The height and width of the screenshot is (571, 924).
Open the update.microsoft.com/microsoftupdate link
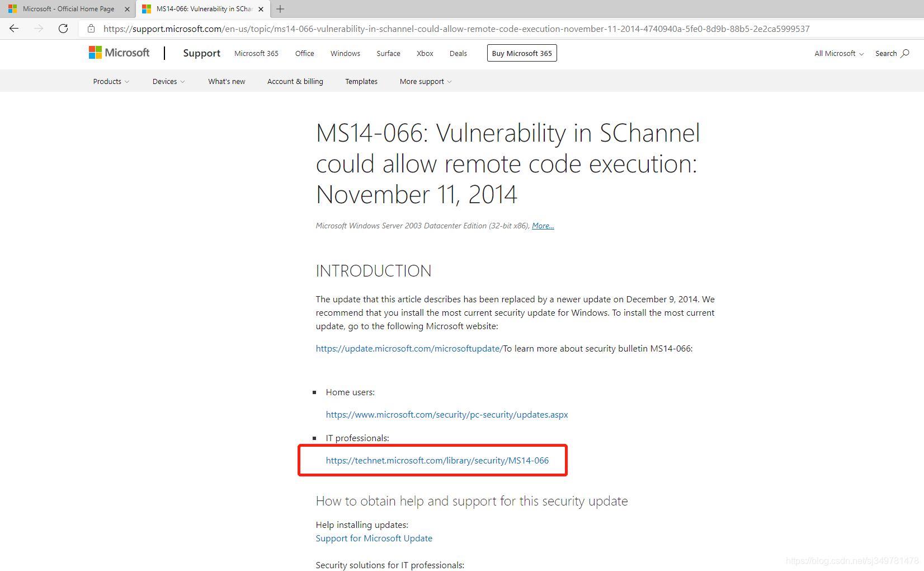click(x=409, y=348)
